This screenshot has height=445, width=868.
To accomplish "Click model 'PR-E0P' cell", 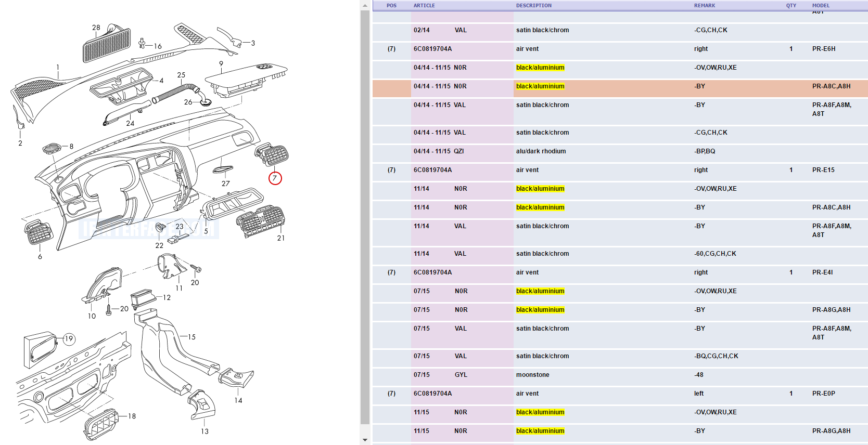I will point(823,394).
